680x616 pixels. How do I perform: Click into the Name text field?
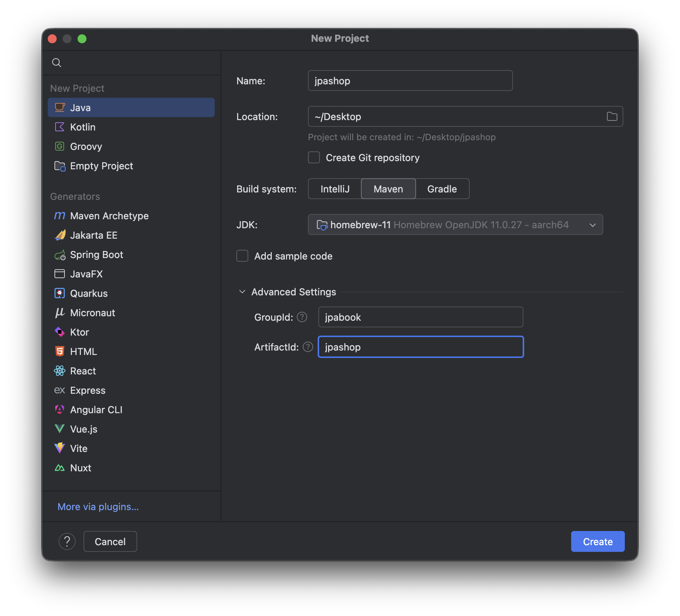click(x=410, y=81)
